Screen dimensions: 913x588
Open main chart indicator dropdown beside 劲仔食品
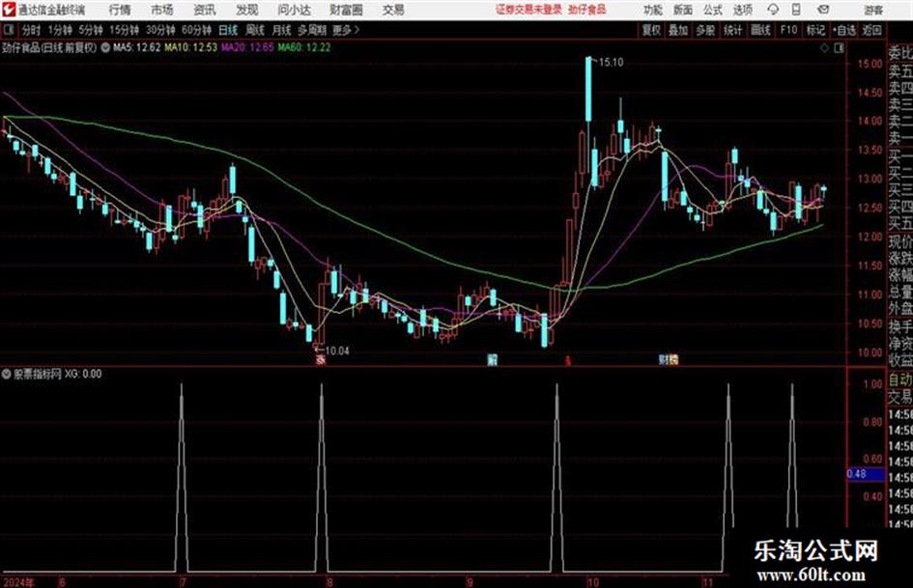click(x=105, y=47)
